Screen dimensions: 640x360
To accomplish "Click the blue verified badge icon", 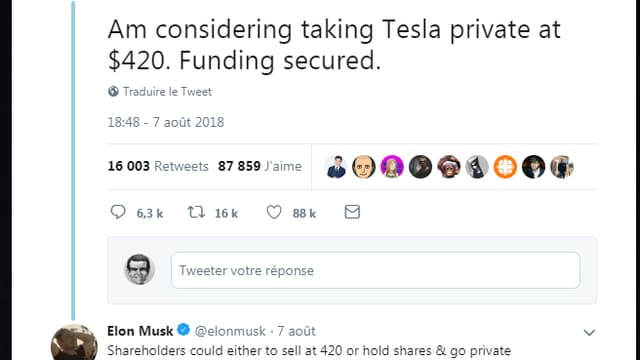I will point(184,330).
